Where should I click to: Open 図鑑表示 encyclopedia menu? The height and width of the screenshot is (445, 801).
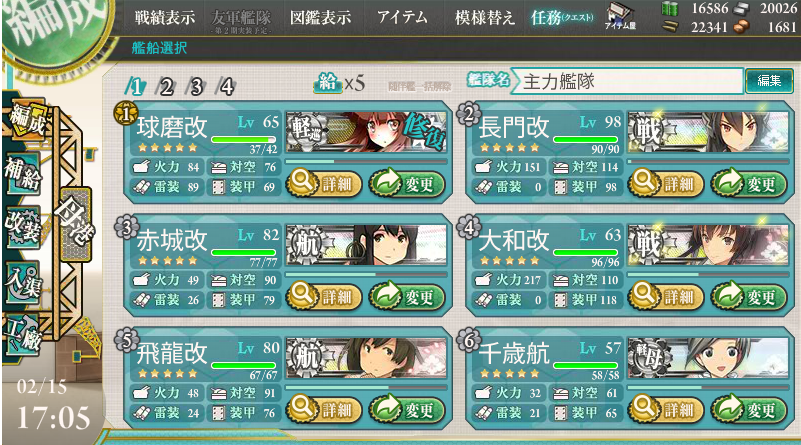(320, 18)
